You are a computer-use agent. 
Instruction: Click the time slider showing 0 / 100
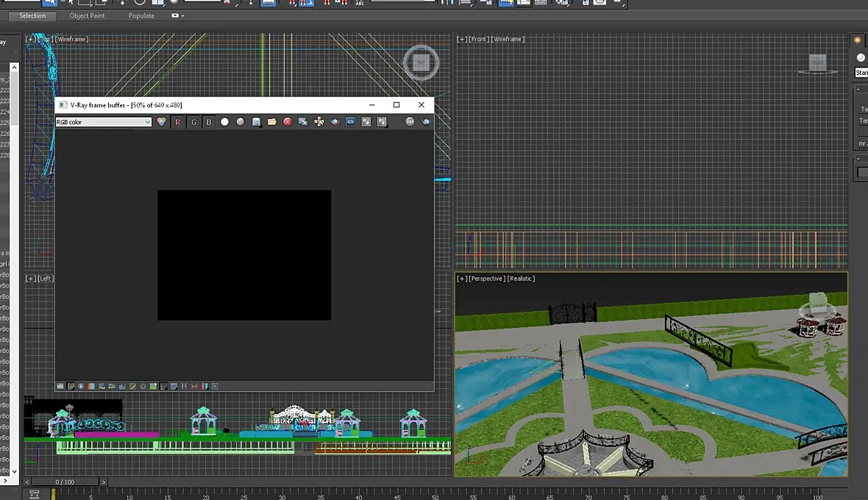(65, 482)
